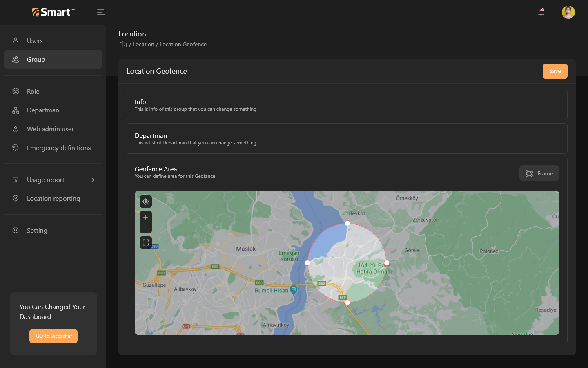The width and height of the screenshot is (588, 368).
Task: Open Role menu item
Action: (53, 91)
